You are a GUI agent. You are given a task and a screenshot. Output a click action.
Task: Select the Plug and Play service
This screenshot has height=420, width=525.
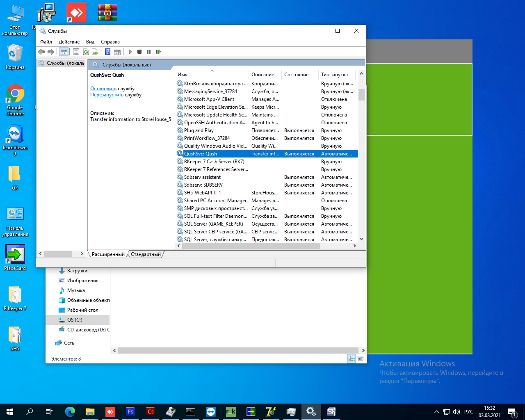click(x=267, y=130)
